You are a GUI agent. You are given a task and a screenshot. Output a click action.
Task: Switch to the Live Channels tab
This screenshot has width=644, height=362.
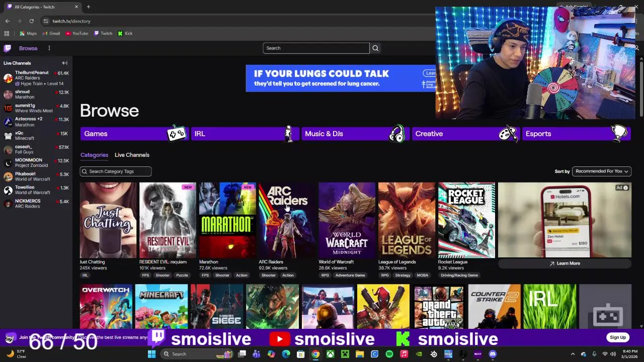tap(132, 155)
